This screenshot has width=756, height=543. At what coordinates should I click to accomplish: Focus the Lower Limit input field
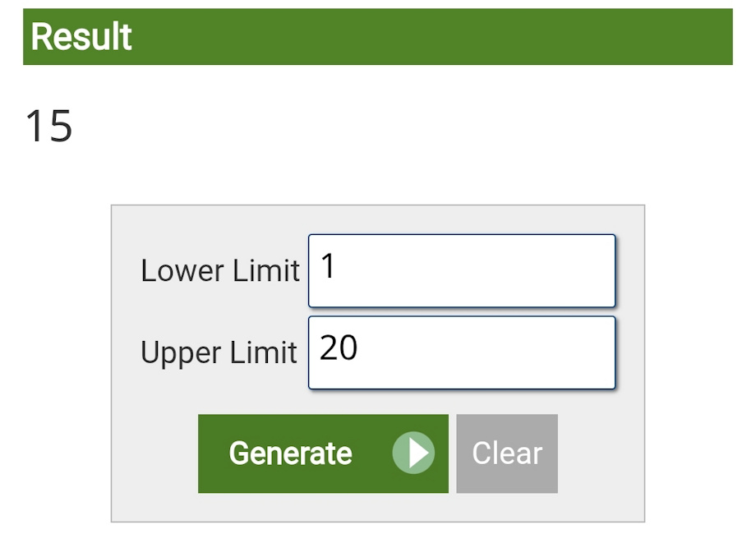[x=462, y=270]
